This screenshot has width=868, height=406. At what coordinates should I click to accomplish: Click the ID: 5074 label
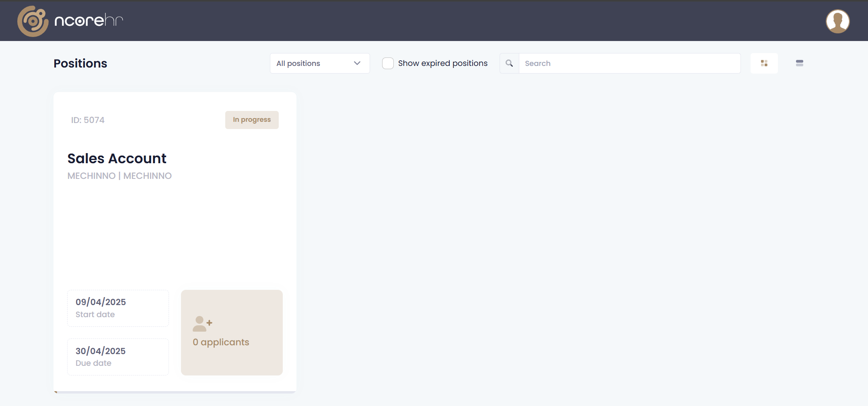coord(88,120)
